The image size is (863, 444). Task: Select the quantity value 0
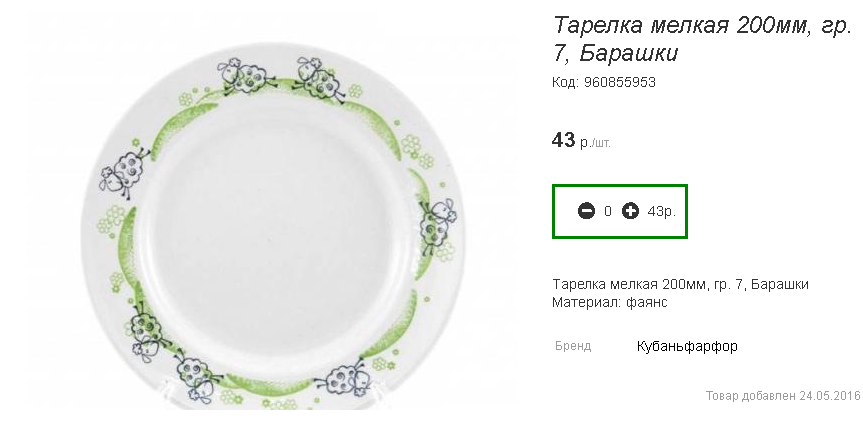[x=608, y=211]
